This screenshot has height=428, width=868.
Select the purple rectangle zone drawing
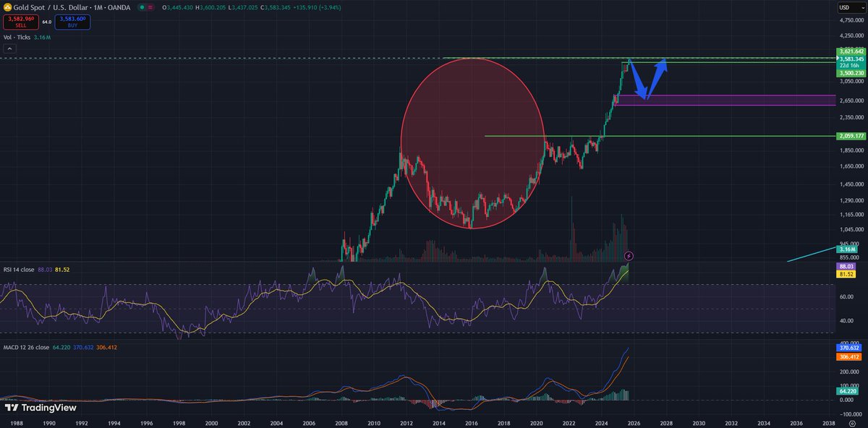(726, 100)
